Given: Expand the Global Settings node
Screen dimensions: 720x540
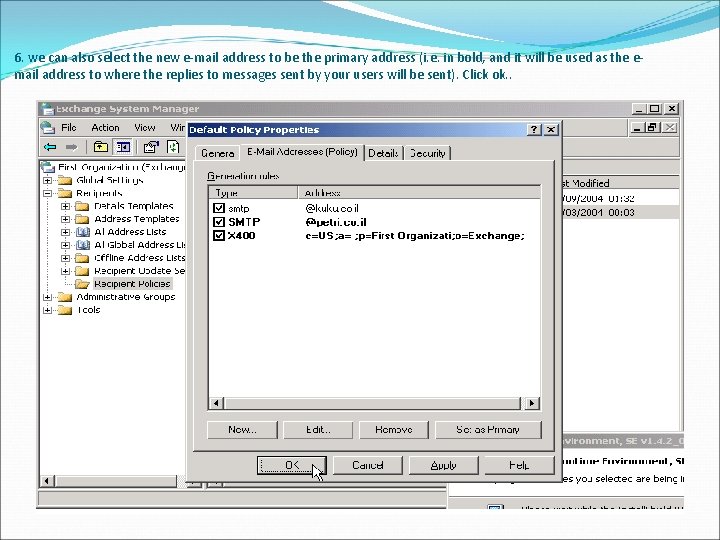Looking at the screenshot, I should click(x=47, y=180).
